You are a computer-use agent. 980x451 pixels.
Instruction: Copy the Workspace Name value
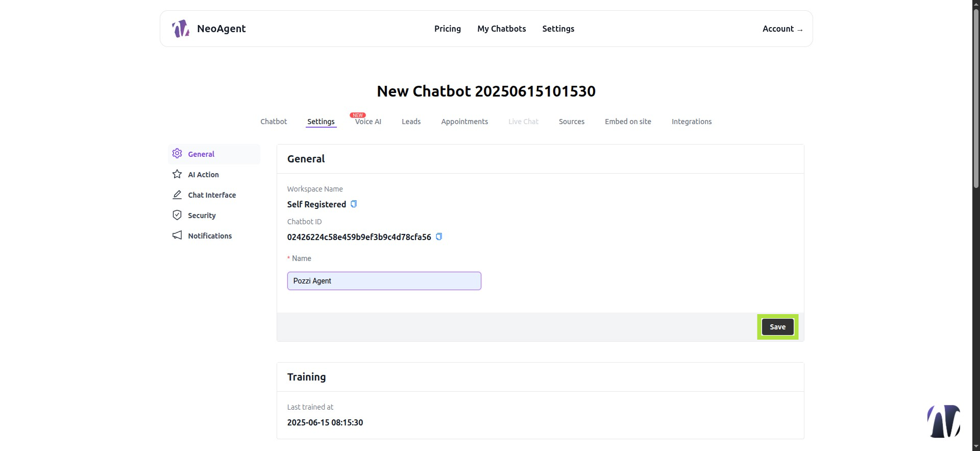(354, 204)
